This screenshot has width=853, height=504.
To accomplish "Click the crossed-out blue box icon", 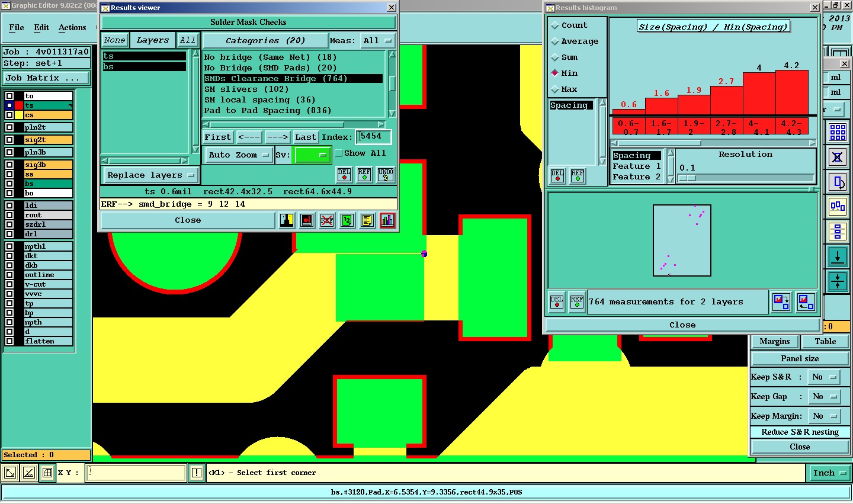I will tap(838, 157).
